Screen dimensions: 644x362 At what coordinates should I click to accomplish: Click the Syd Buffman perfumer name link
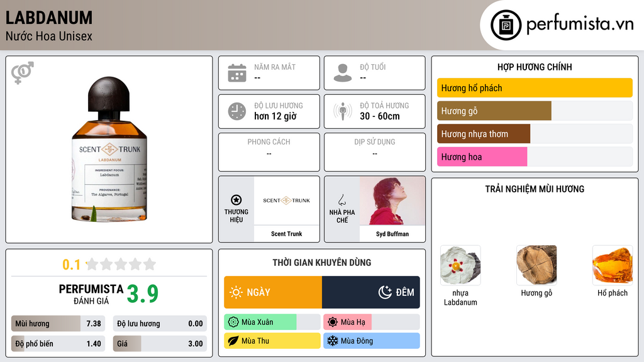[392, 234]
